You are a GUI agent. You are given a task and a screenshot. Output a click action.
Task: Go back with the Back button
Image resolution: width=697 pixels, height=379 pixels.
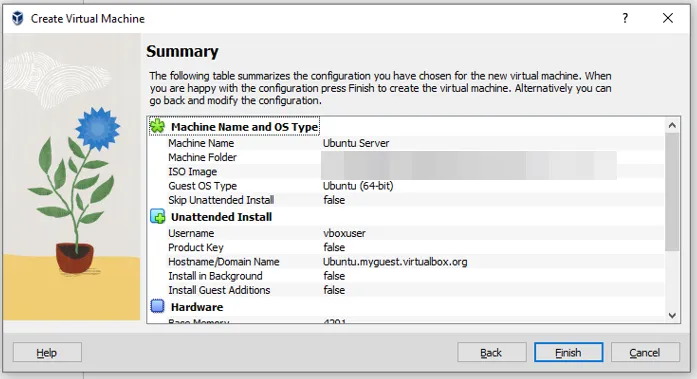point(492,353)
